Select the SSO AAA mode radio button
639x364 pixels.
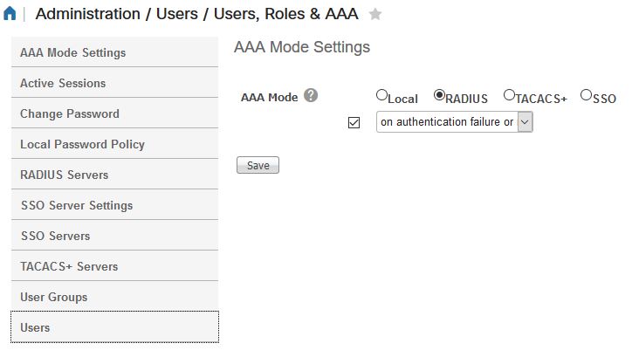[586, 95]
